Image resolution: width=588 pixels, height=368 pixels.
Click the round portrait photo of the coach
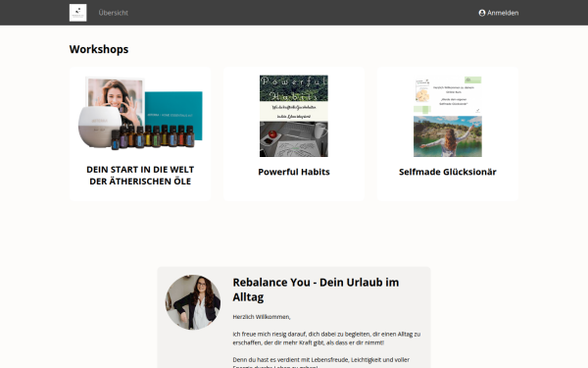coord(193,302)
